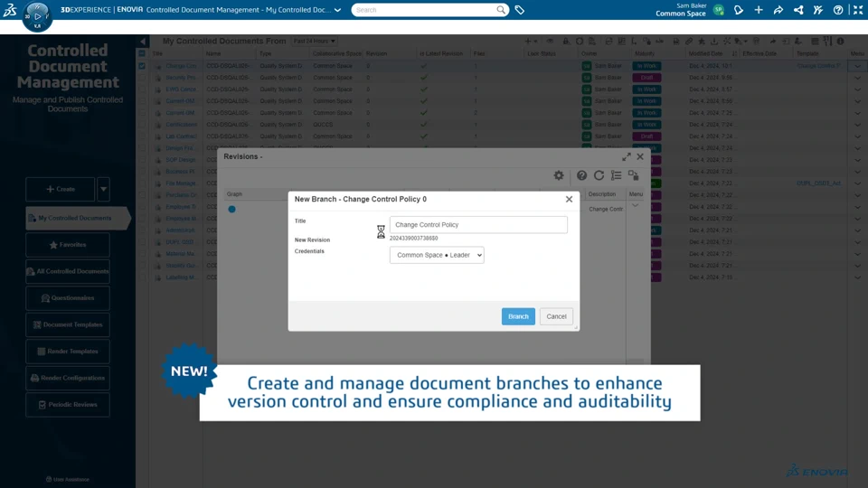Image resolution: width=868 pixels, height=488 pixels.
Task: Click the Revisions graph layout icon
Action: (633, 175)
